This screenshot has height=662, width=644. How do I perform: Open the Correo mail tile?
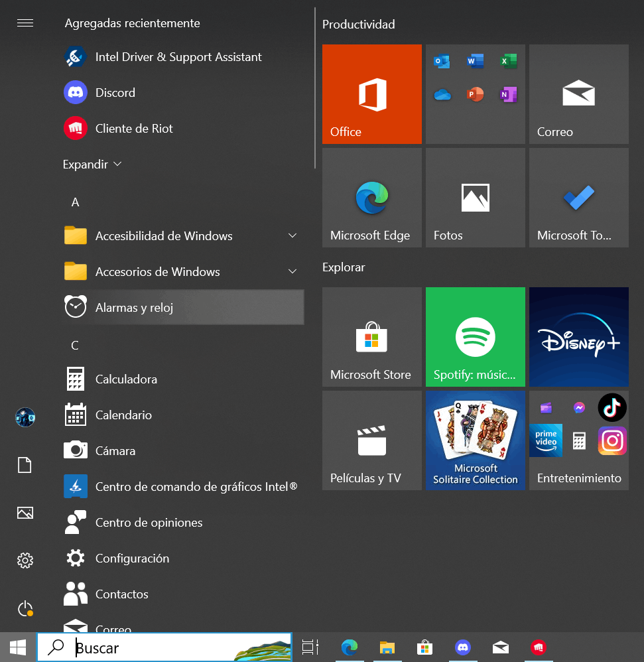pyautogui.click(x=578, y=94)
